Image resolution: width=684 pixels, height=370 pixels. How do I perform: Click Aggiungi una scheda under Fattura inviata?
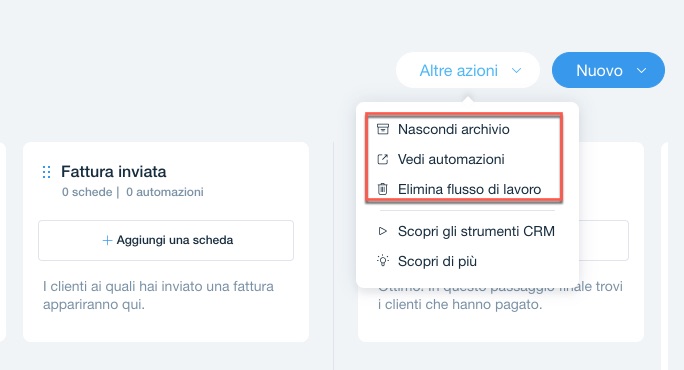(166, 240)
